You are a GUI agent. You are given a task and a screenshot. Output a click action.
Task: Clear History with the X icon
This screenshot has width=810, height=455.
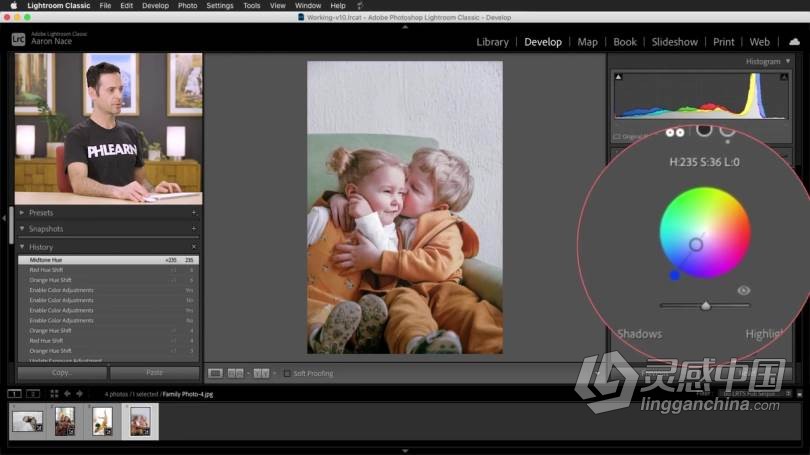click(x=194, y=247)
